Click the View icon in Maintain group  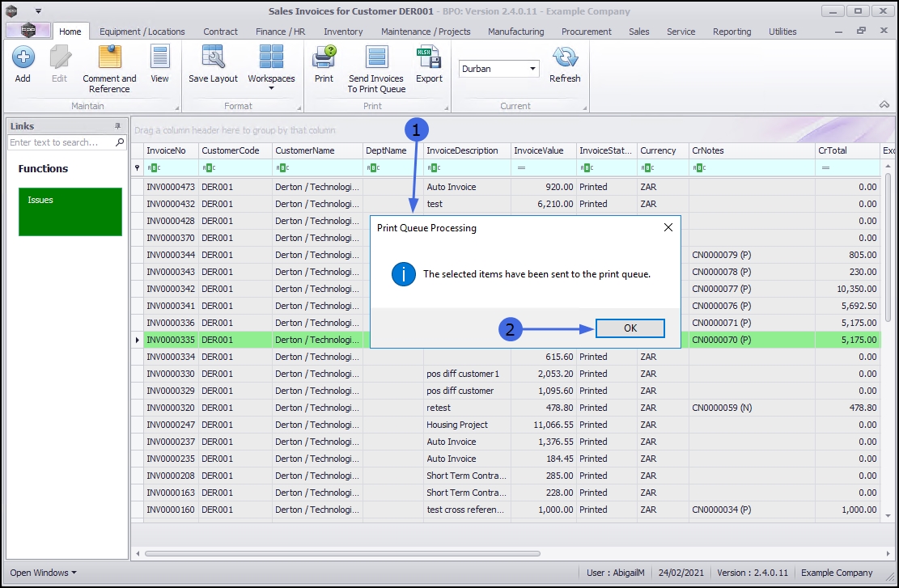point(159,65)
